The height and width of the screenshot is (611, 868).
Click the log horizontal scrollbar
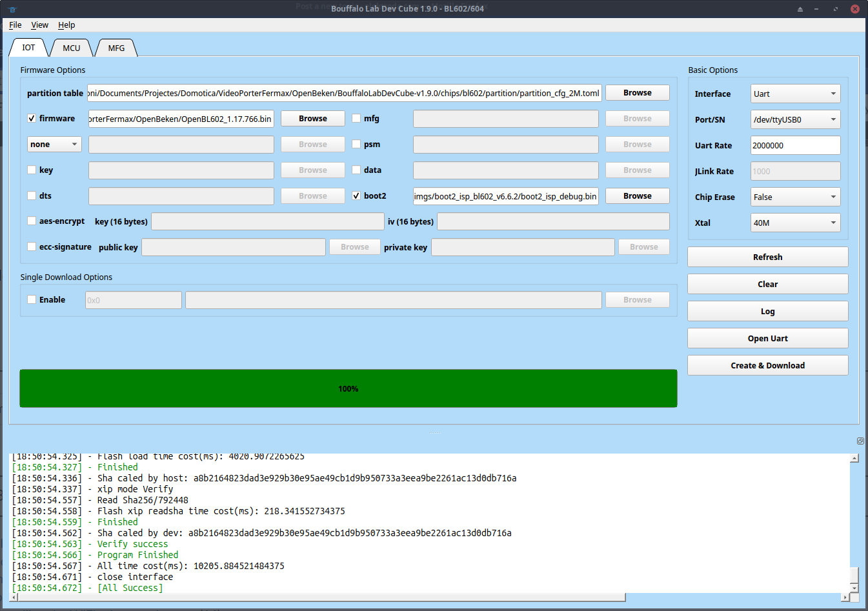tap(323, 597)
